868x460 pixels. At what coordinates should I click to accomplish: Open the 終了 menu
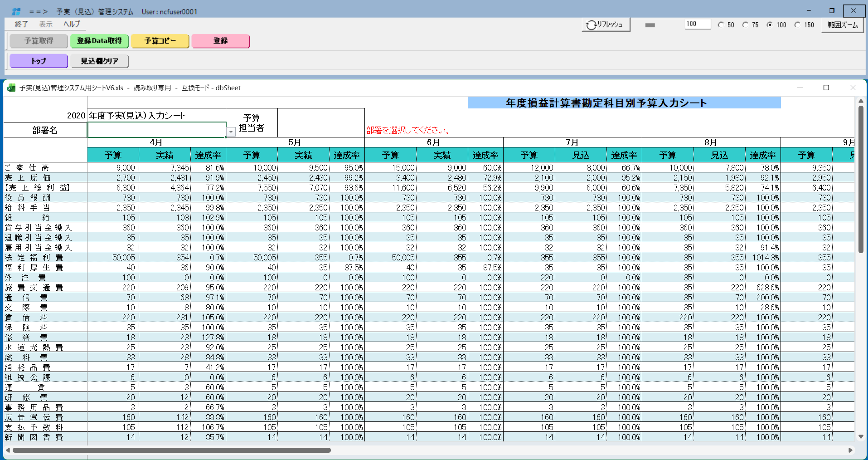[21, 24]
